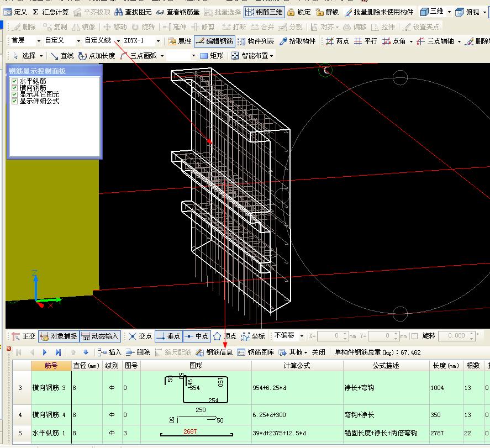Increase X offset stepper up arrow
This screenshot has height=448, width=490.
(x=345, y=333)
